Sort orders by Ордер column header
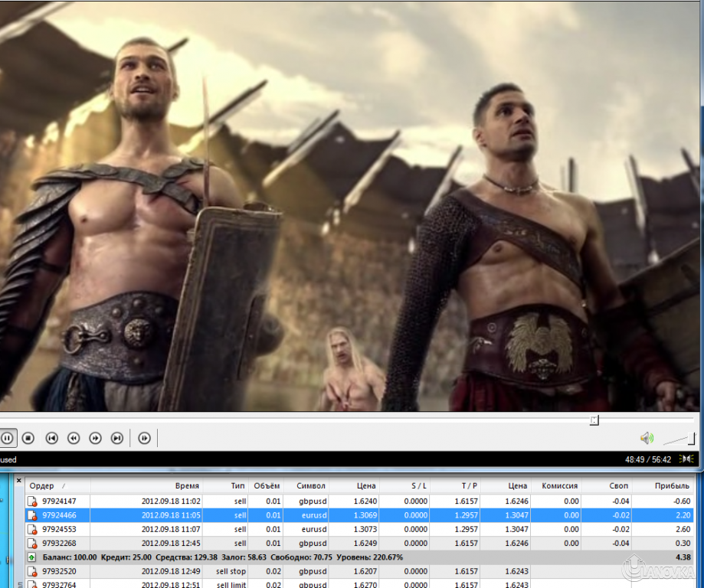Viewport: 704px width, 588px height. coord(42,485)
